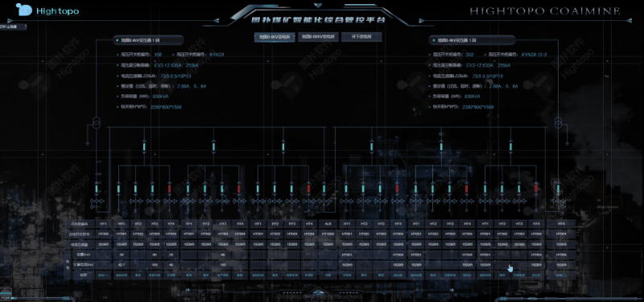
Task: Click the first upper-bus cyan fuse on the left
Action: pyautogui.click(x=144, y=147)
